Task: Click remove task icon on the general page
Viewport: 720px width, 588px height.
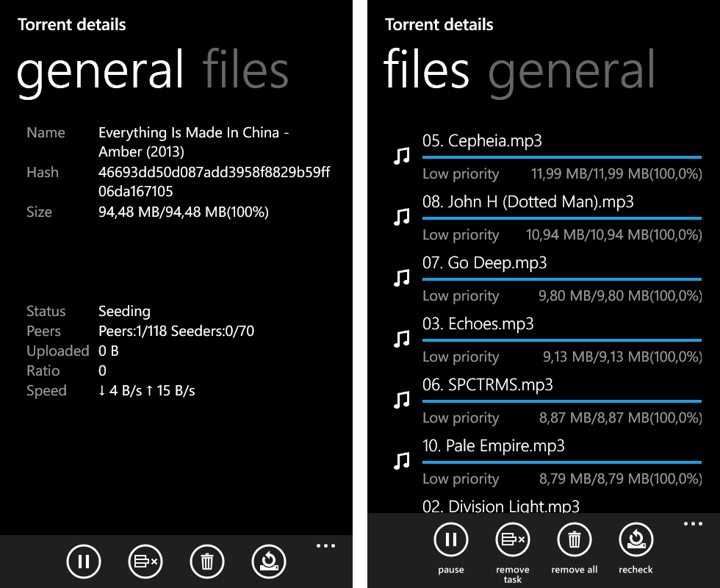Action: coord(145,562)
